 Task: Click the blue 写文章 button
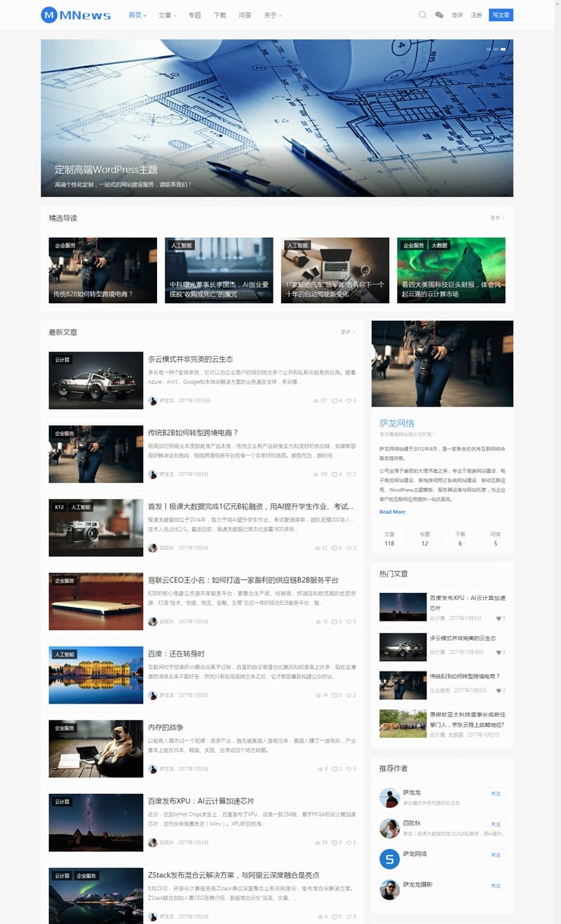coord(501,15)
